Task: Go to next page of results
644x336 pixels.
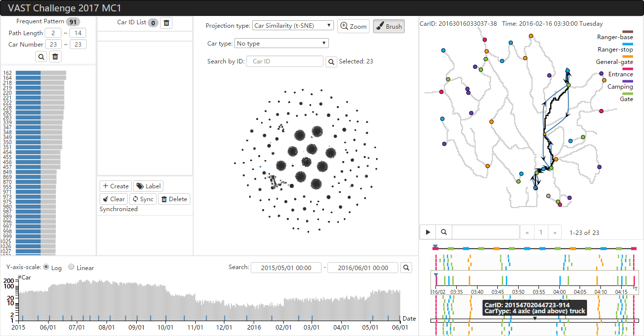Action: point(555,232)
